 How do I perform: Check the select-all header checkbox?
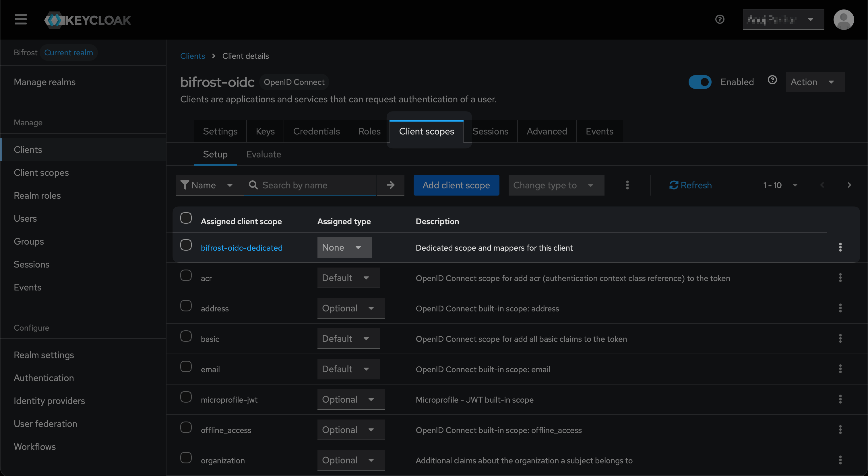click(x=186, y=218)
